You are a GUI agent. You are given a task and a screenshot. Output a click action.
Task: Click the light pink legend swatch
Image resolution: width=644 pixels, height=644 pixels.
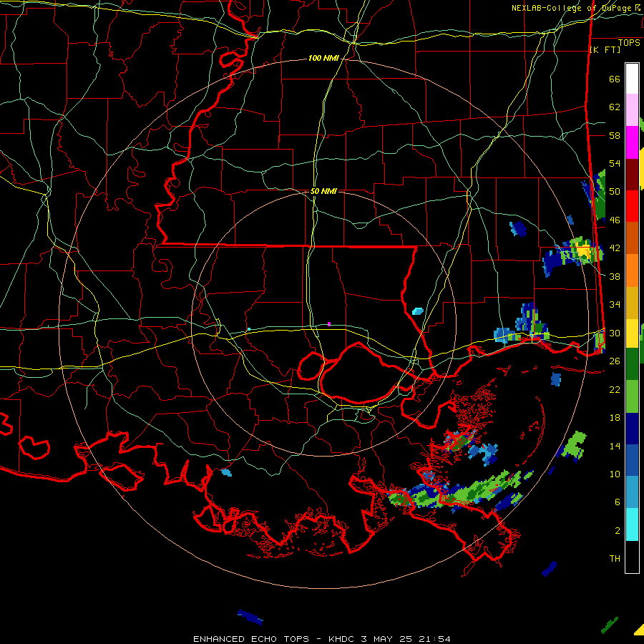tap(632, 110)
